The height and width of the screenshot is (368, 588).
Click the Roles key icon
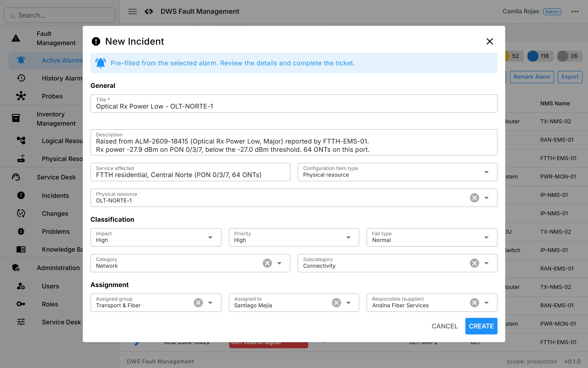click(x=21, y=304)
